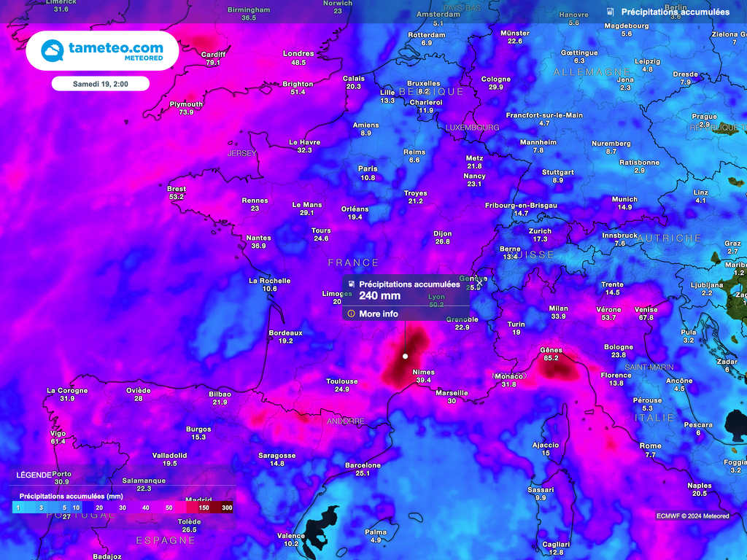The width and height of the screenshot is (747, 560).
Task: Click the white marker dot near Nîmes
Action: coord(405,357)
